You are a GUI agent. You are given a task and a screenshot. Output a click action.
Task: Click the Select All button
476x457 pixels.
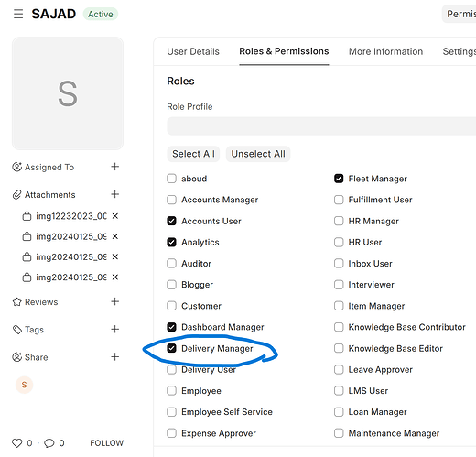pyautogui.click(x=193, y=154)
